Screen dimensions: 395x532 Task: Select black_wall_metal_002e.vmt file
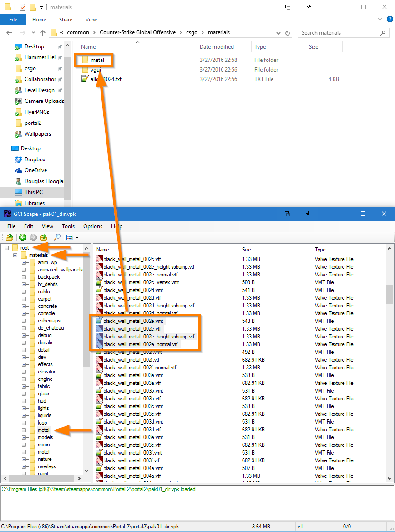click(133, 321)
